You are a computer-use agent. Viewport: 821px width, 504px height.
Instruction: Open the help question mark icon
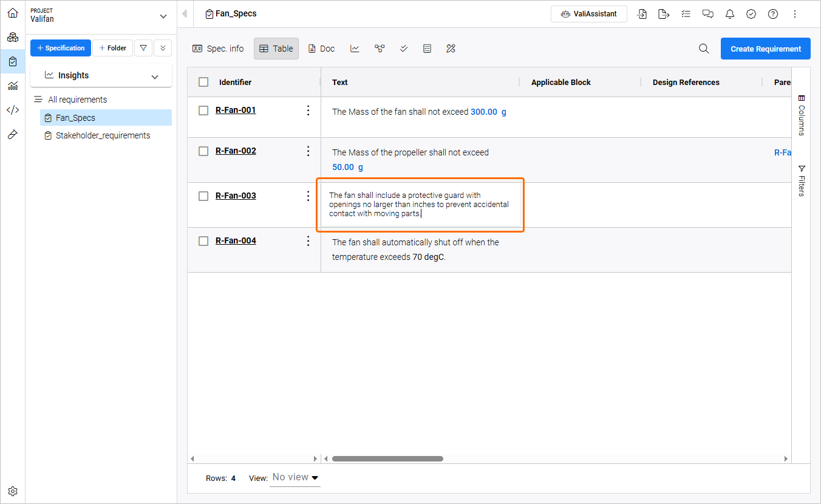773,14
